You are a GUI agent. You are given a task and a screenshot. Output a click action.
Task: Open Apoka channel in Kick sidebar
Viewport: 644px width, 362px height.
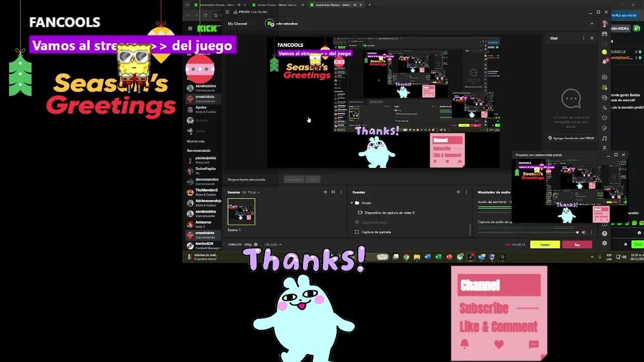(x=204, y=109)
